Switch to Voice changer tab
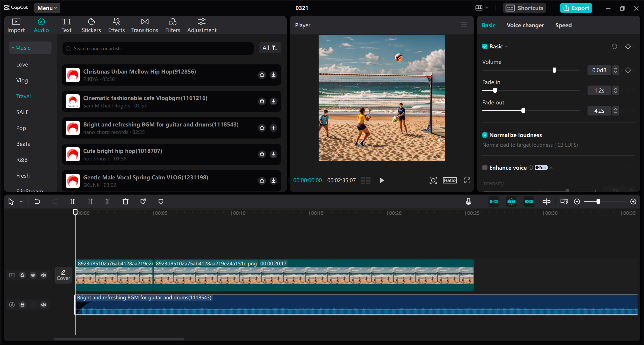The image size is (644, 345). point(525,25)
